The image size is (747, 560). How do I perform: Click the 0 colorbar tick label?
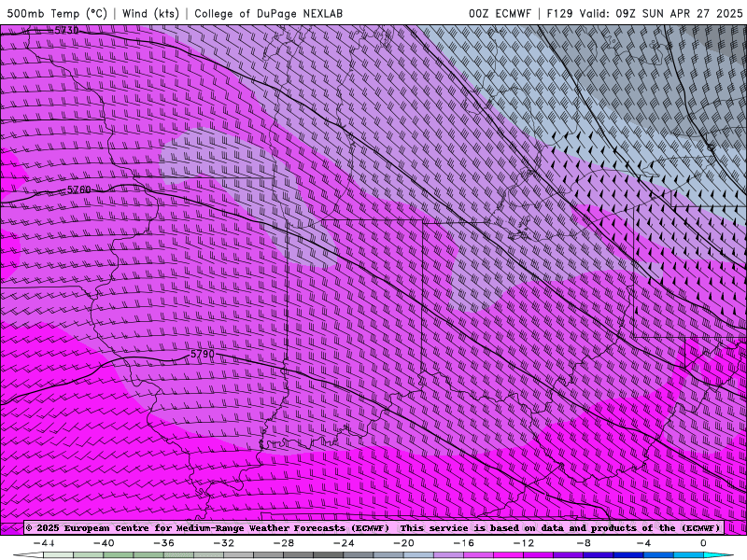[x=704, y=543]
